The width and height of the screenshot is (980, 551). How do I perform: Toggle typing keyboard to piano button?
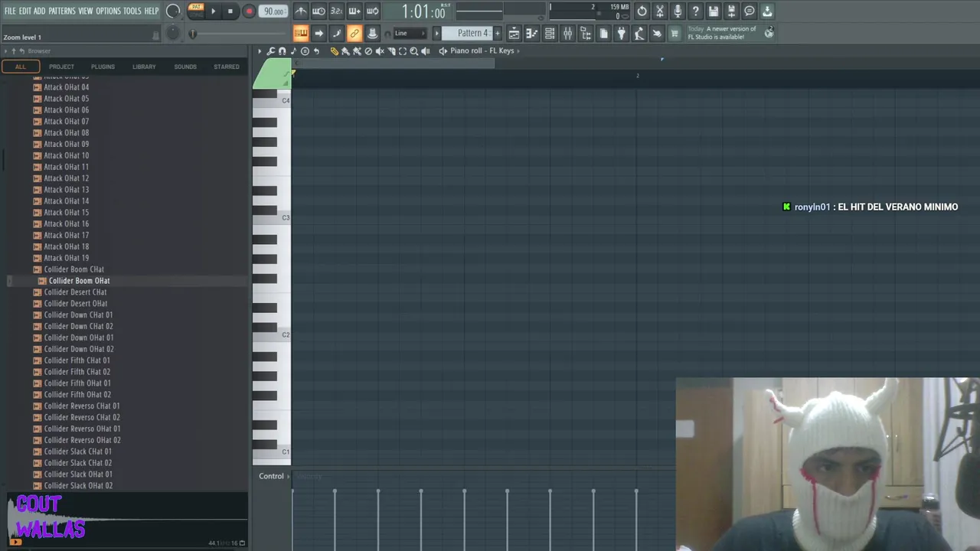pyautogui.click(x=301, y=33)
